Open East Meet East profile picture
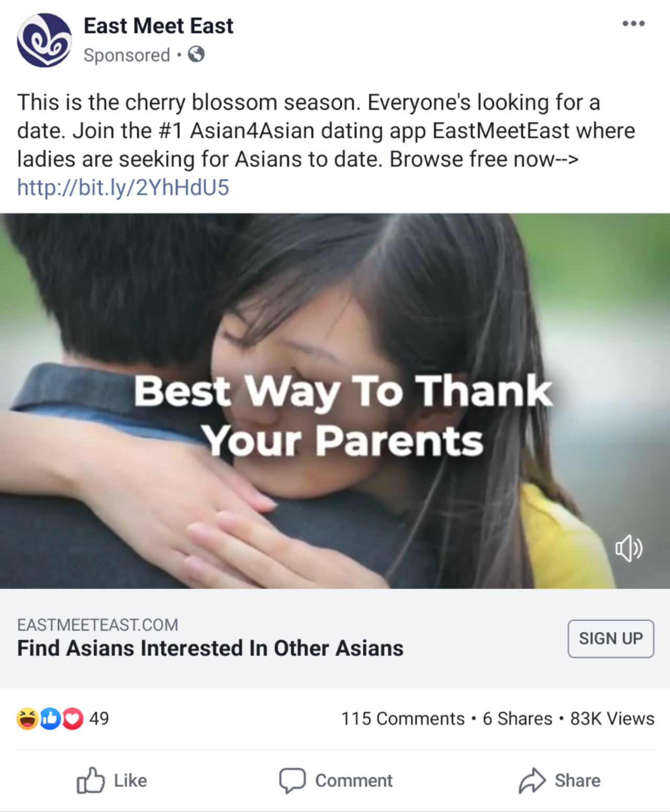Viewport: 670px width, 812px height. pos(44,40)
